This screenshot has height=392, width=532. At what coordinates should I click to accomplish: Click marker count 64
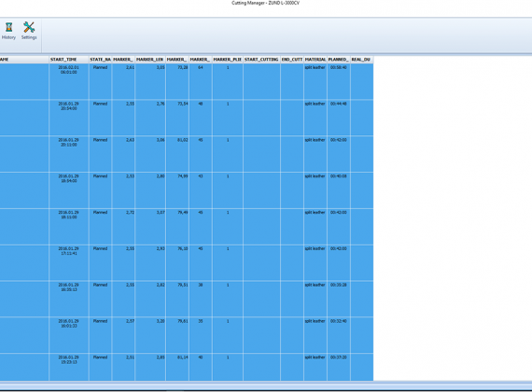tap(201, 67)
